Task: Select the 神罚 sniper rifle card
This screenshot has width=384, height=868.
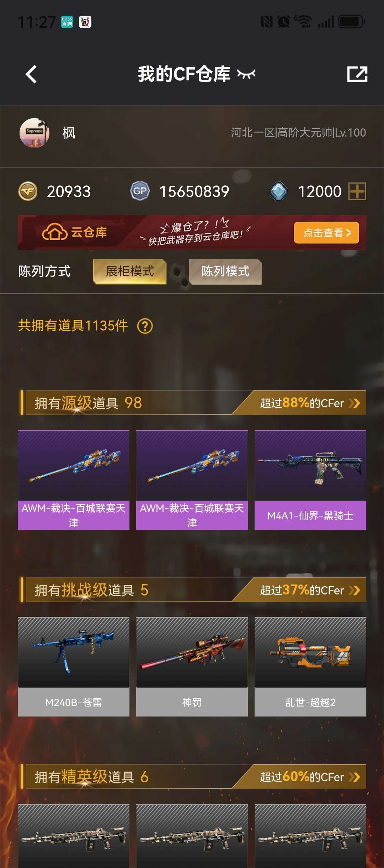Action: [x=192, y=667]
